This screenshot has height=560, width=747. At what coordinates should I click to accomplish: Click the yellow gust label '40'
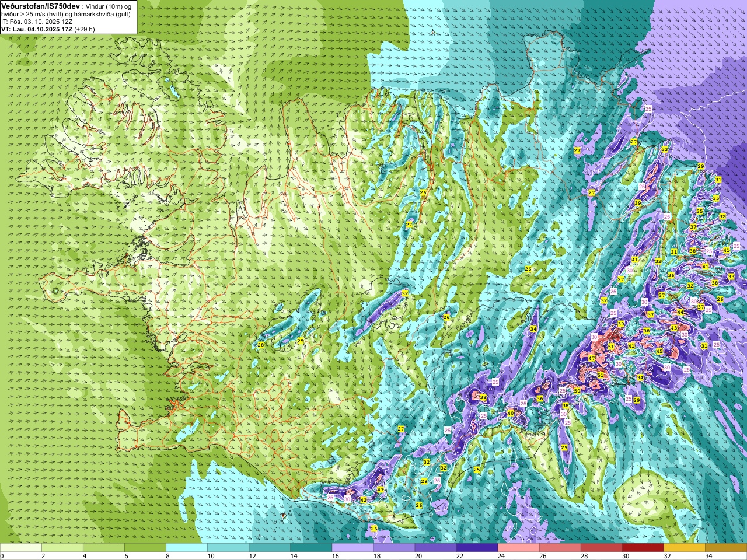coord(511,413)
